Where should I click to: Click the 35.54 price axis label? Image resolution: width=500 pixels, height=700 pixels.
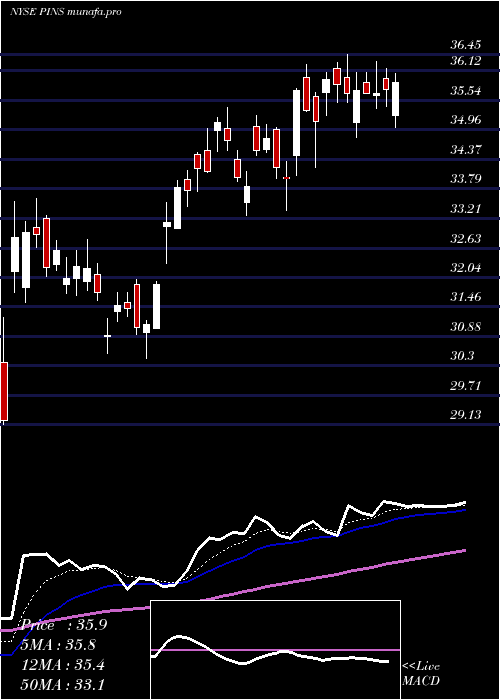pyautogui.click(x=466, y=91)
